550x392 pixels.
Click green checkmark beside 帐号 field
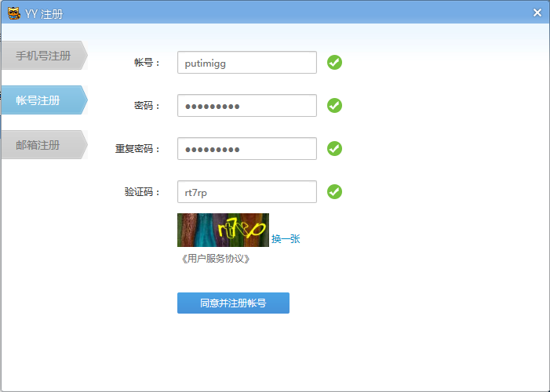(x=334, y=63)
